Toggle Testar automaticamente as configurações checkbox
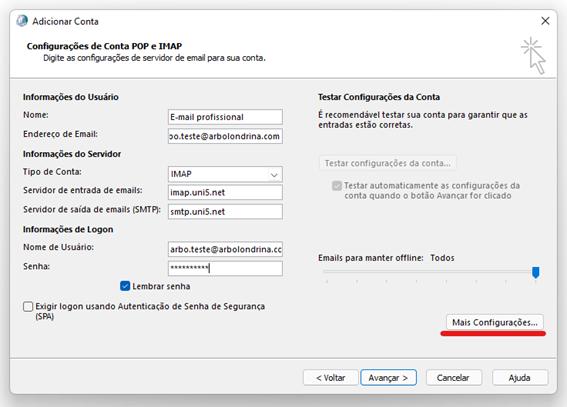Viewport: 567px width, 407px height. (337, 186)
